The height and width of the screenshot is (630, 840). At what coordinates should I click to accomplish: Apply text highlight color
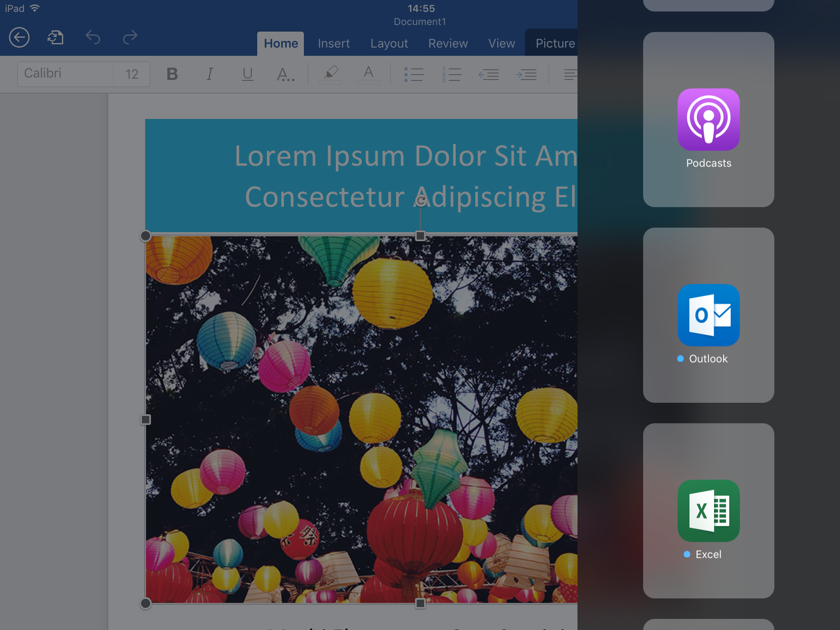pos(331,74)
